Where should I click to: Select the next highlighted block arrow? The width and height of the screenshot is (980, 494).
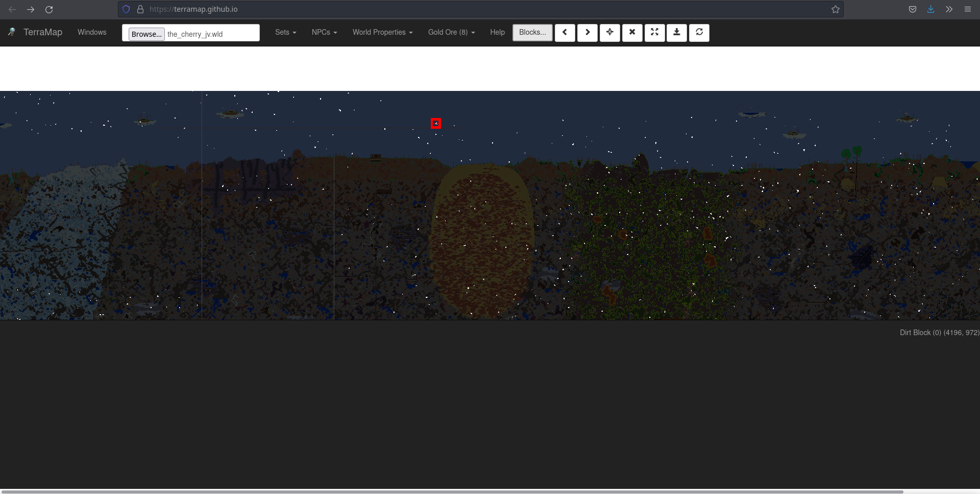(x=587, y=32)
